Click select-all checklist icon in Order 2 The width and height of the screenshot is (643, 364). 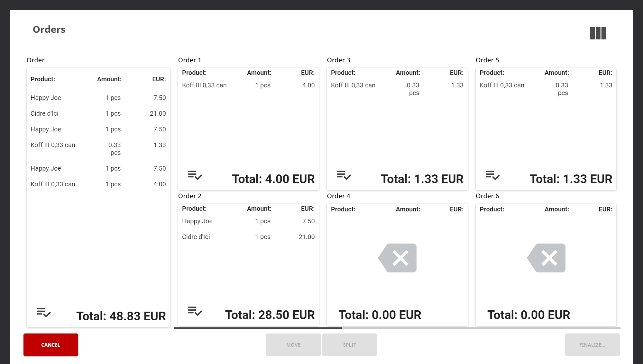tap(195, 311)
